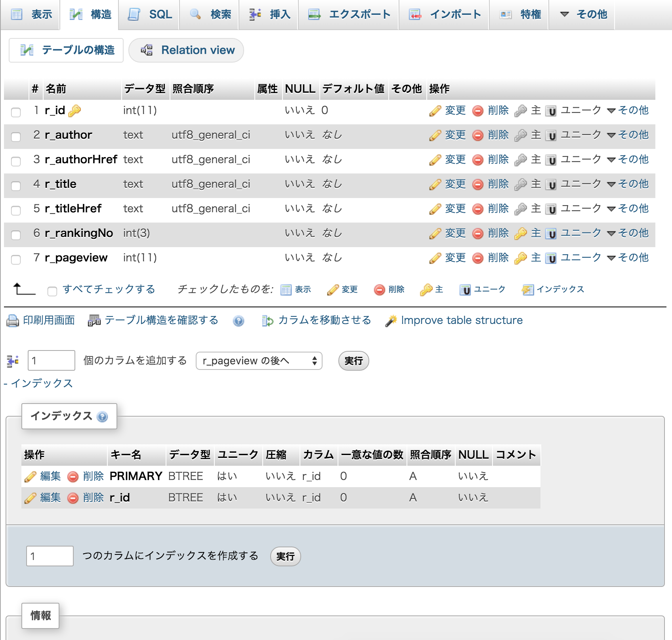This screenshot has height=640, width=672.
Task: Click help icon in Indexes heading
Action: (102, 417)
